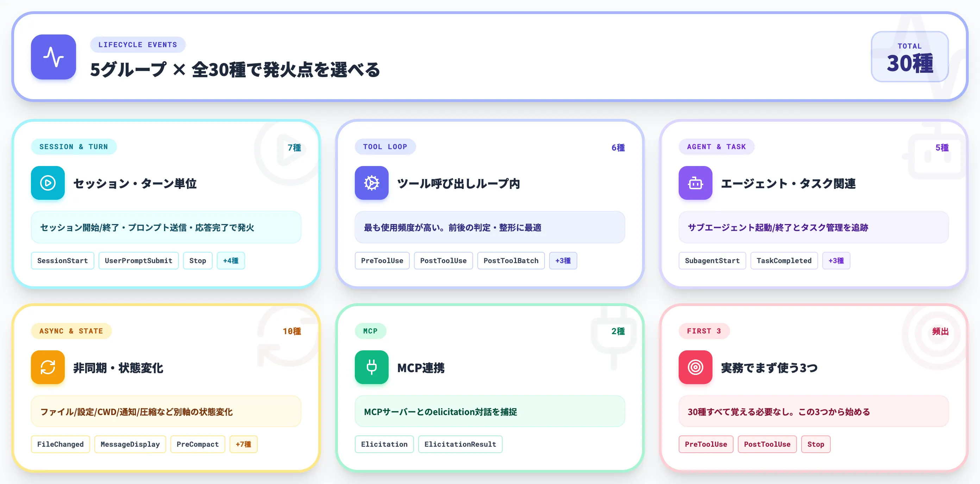Screen dimensions: 980x484
Task: Click the 6種 count in Tool Loop card
Action: tap(618, 147)
